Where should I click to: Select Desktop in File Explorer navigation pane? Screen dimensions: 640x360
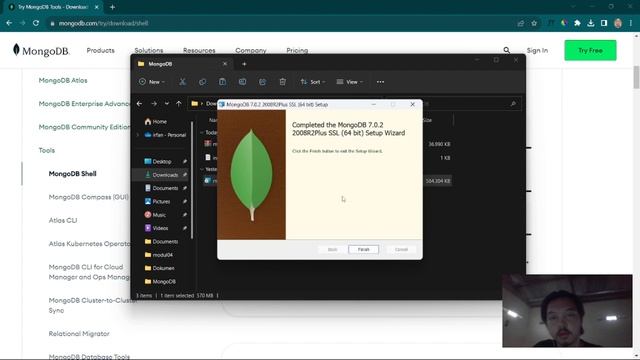[x=158, y=162]
